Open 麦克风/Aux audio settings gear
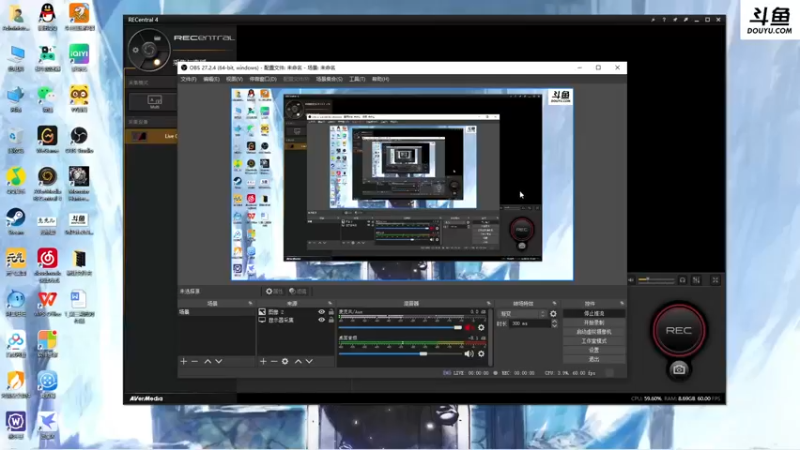 (481, 328)
